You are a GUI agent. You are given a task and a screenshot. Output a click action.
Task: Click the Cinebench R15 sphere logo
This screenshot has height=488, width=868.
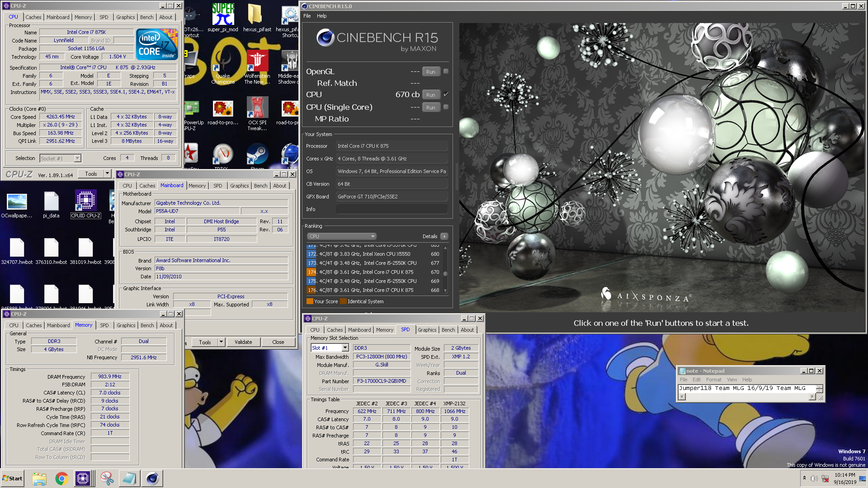coord(325,38)
